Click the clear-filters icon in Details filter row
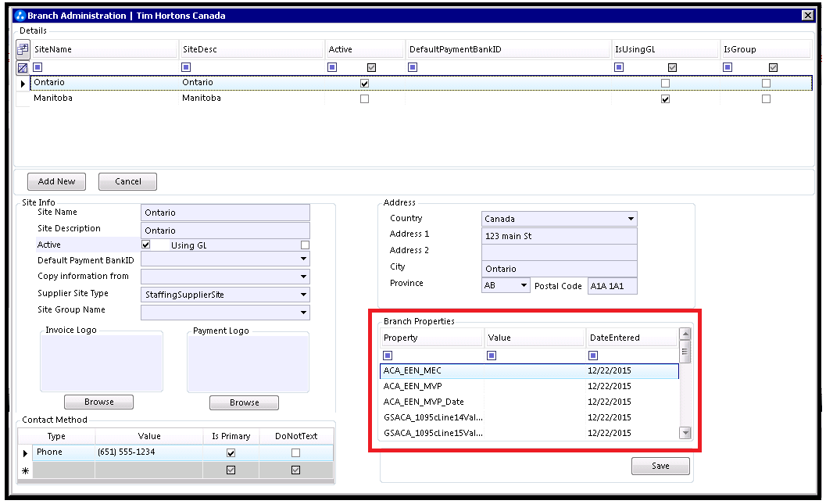This screenshot has width=826, height=504. click(23, 67)
